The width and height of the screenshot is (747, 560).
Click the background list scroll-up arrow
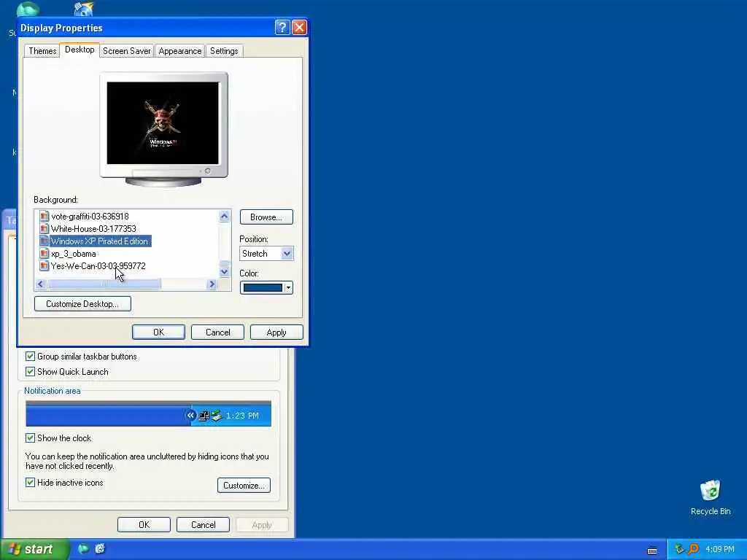tap(225, 216)
